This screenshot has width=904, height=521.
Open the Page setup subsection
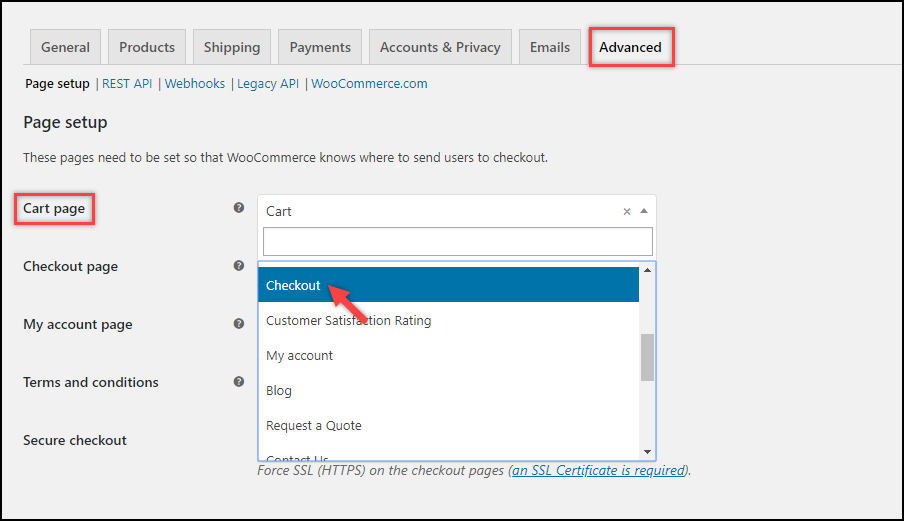coord(57,84)
